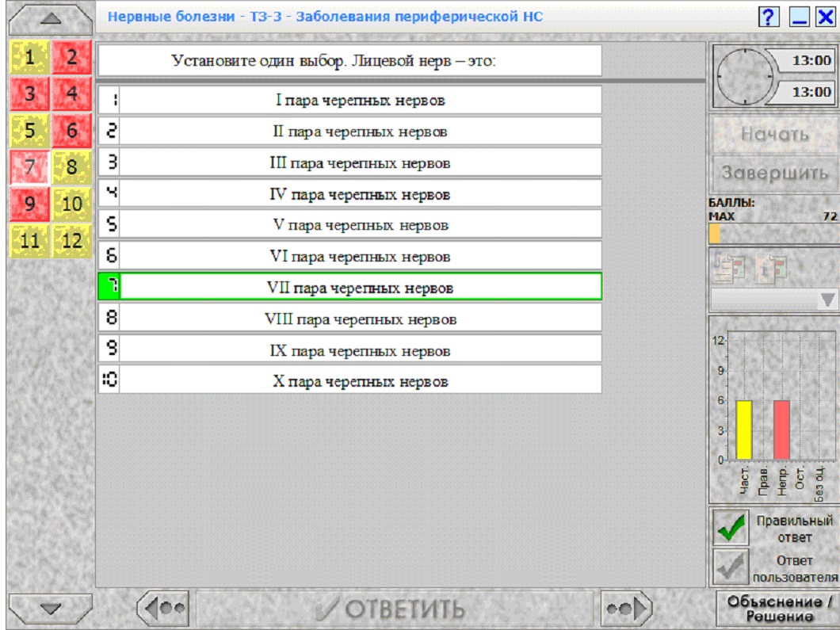Choose answer V пара черепных нервов

tap(349, 225)
